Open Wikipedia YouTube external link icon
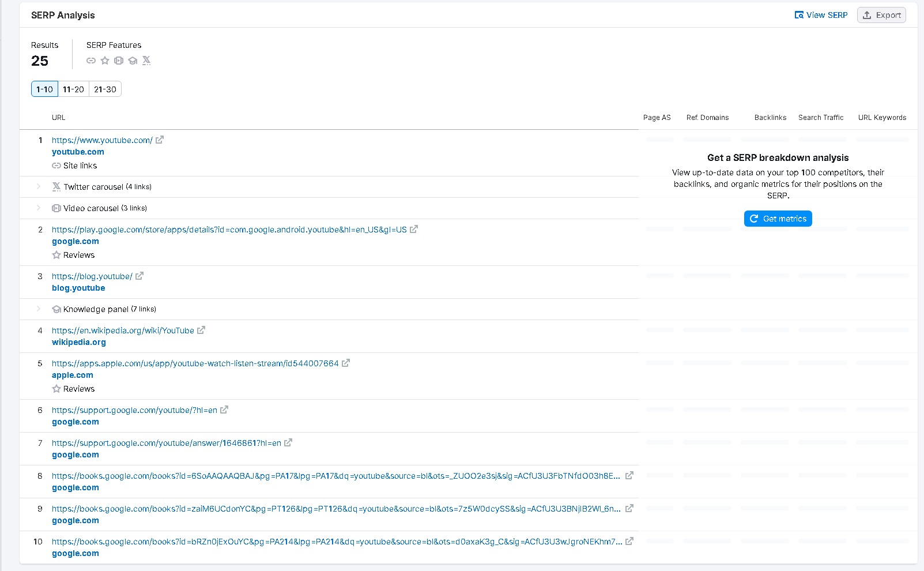Image resolution: width=924 pixels, height=571 pixels. point(201,330)
